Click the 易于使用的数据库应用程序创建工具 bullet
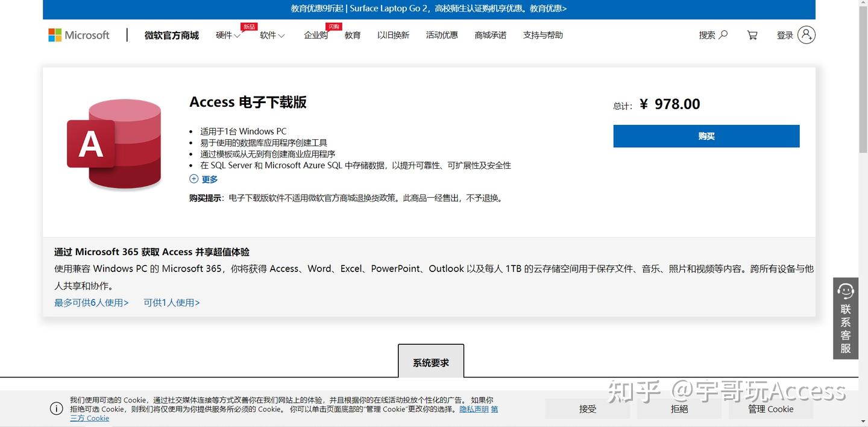The width and height of the screenshot is (868, 427). (264, 142)
